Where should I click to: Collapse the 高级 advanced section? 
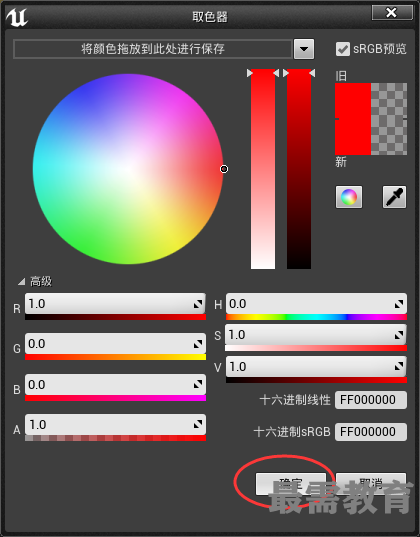tap(22, 282)
